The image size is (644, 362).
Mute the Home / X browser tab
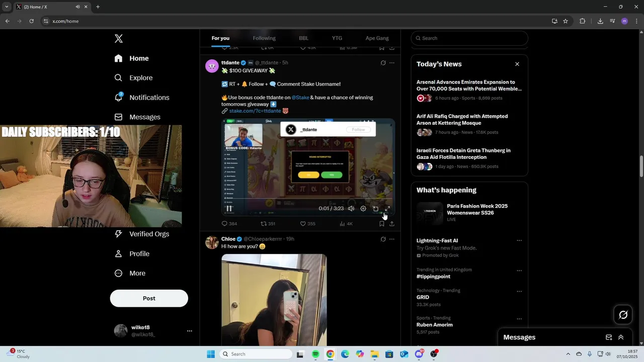pos(77,7)
